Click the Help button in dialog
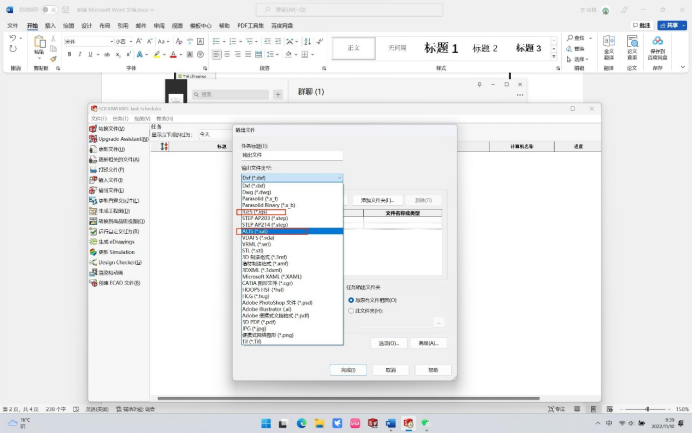 (x=433, y=370)
